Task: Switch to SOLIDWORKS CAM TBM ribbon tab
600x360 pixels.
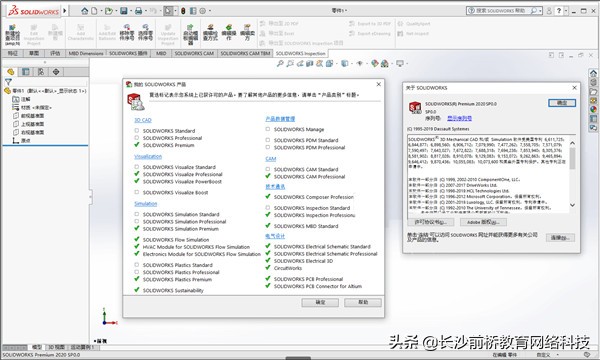Action: 245,54
